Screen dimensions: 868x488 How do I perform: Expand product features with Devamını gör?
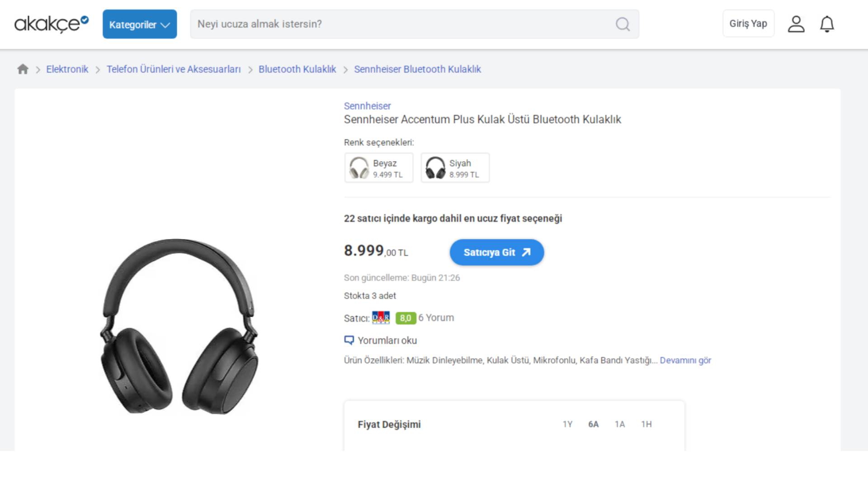pos(685,361)
